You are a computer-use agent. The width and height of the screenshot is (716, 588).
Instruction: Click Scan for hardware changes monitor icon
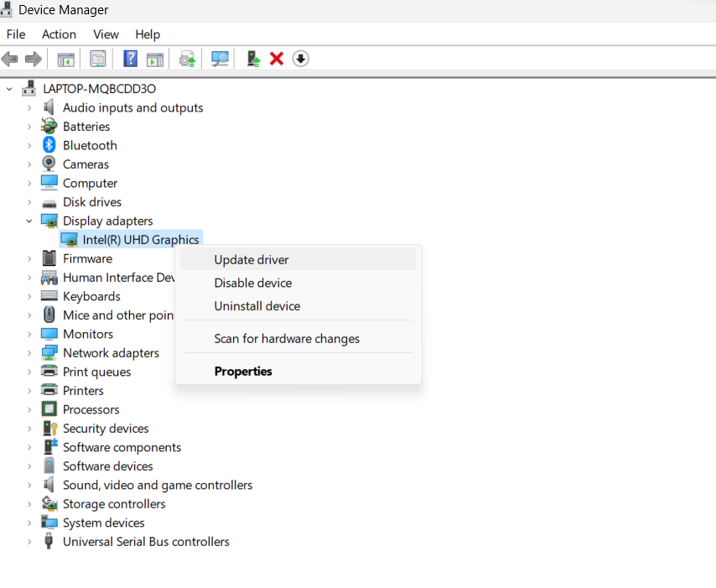pos(221,59)
